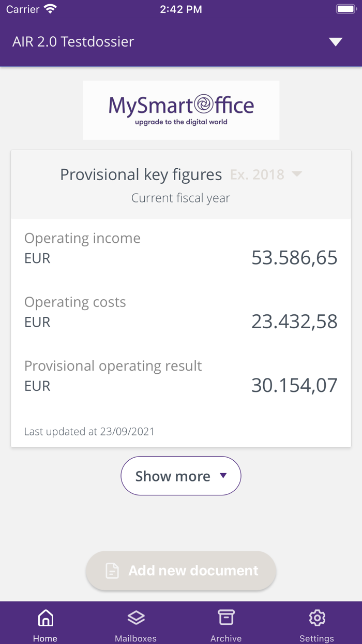Tap the Archive box icon

[x=226, y=618]
